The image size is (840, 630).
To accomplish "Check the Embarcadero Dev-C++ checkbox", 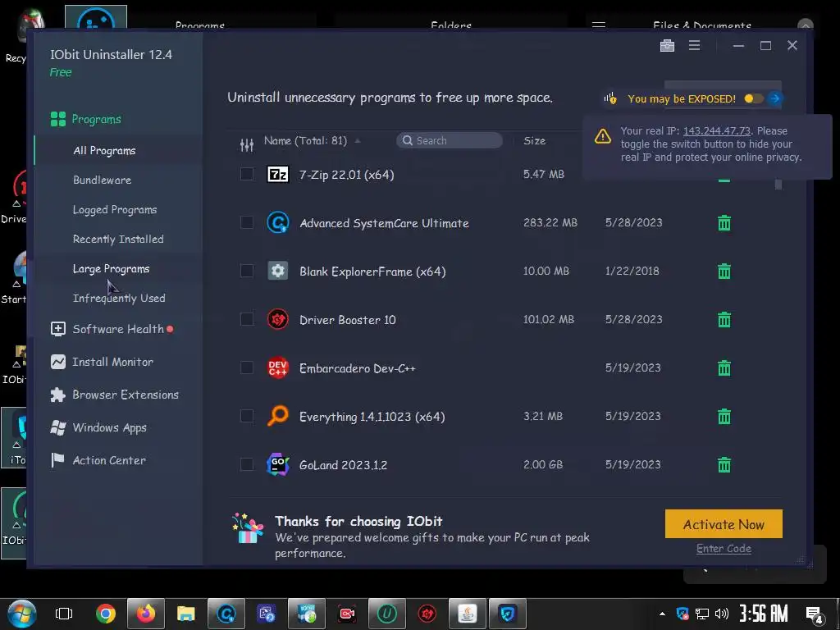I will pos(246,367).
